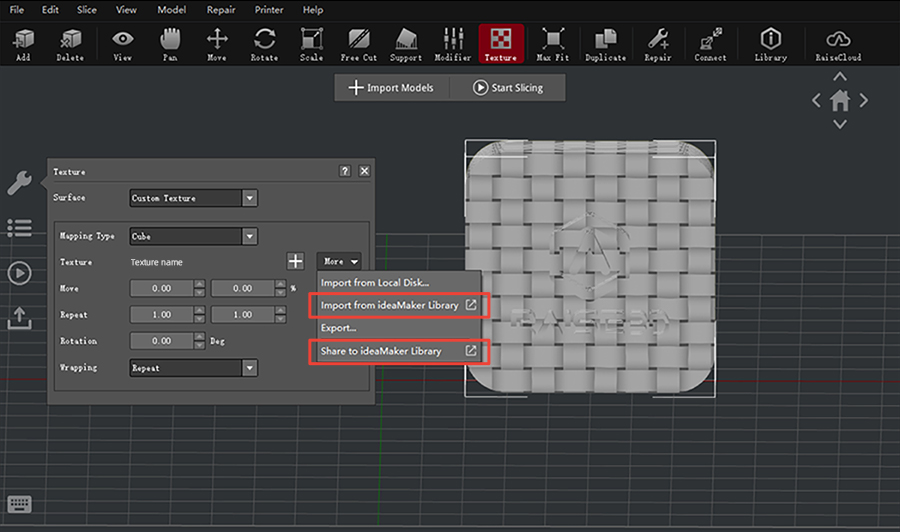
Task: Click the Duplicate tool
Action: 606,44
